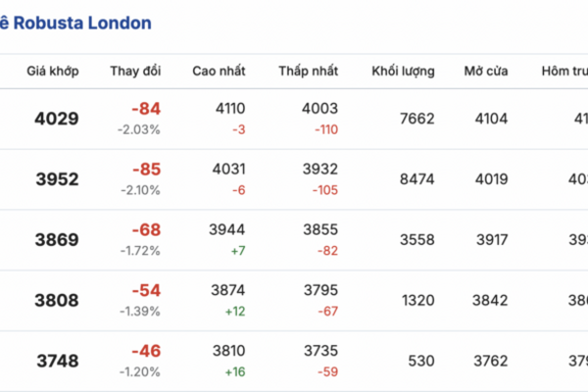
Task: Select the matched price 3808 row
Action: coord(56,301)
